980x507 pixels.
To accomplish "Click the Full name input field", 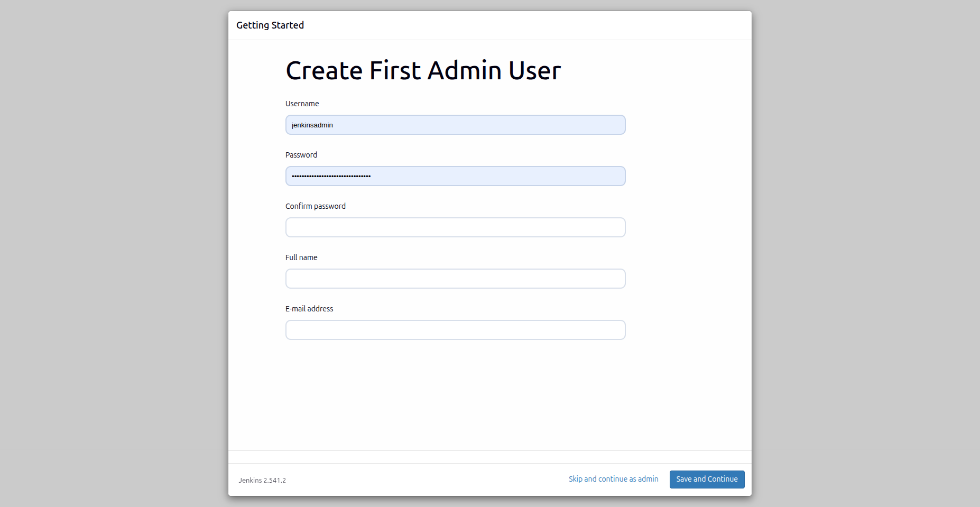I will pos(455,279).
